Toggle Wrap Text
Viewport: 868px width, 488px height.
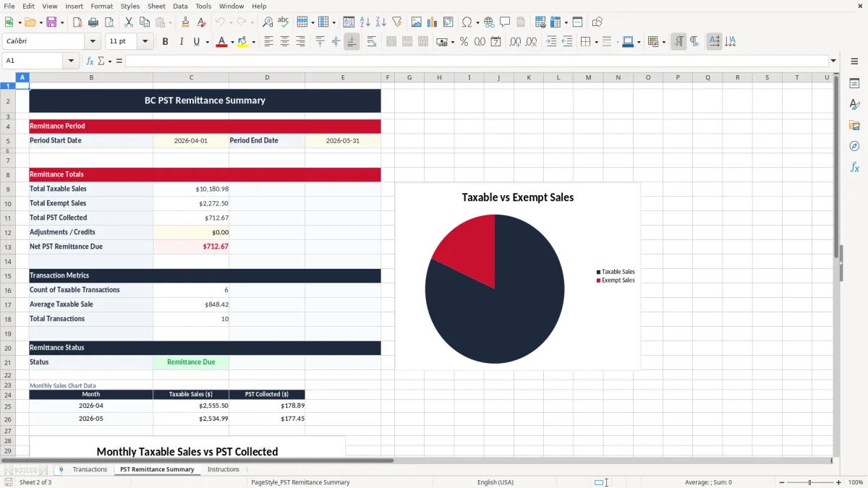(372, 42)
